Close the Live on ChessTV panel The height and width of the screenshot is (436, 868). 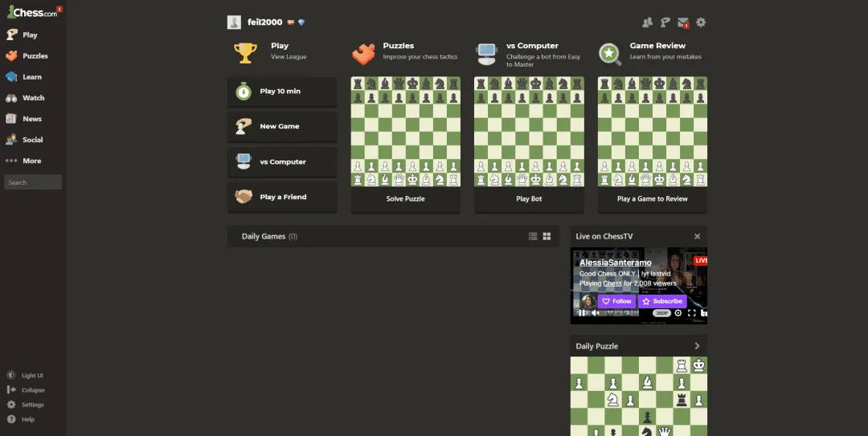click(698, 236)
